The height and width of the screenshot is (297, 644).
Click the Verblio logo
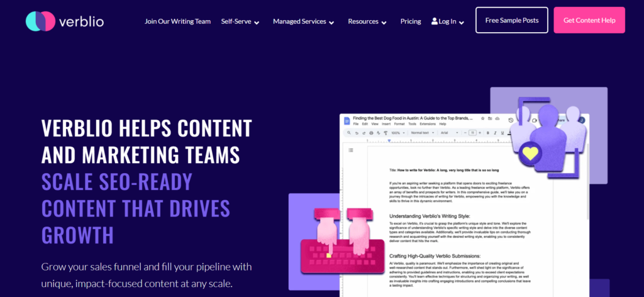[x=65, y=21]
